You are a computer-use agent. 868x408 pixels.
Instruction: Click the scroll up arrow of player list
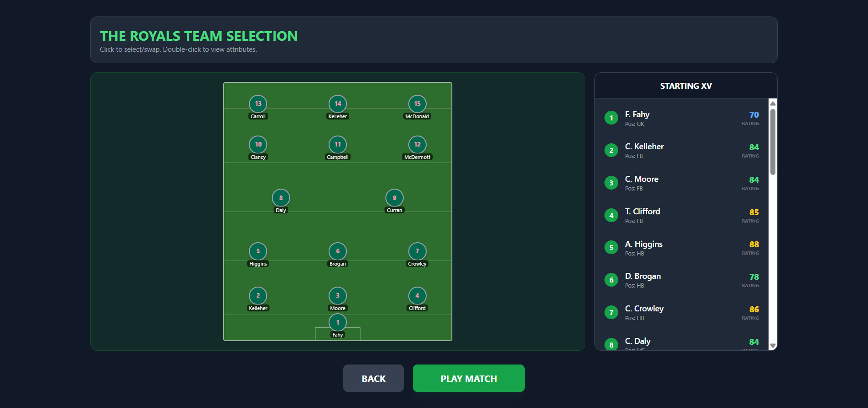(773, 103)
